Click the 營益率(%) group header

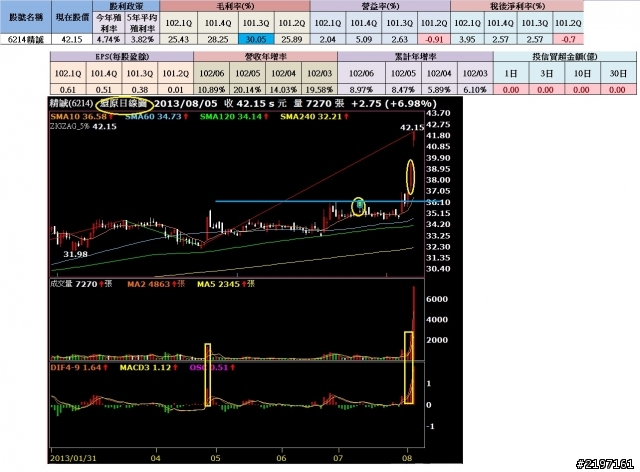[380, 6]
